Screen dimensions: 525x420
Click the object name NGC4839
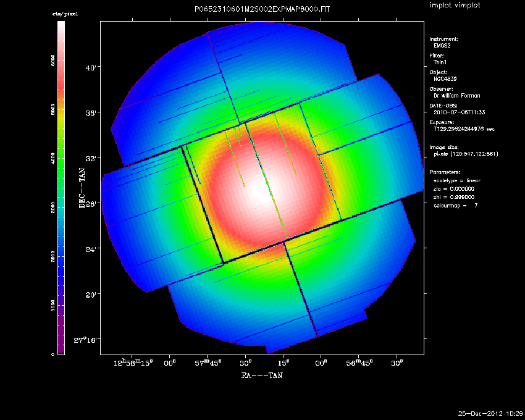pos(445,79)
